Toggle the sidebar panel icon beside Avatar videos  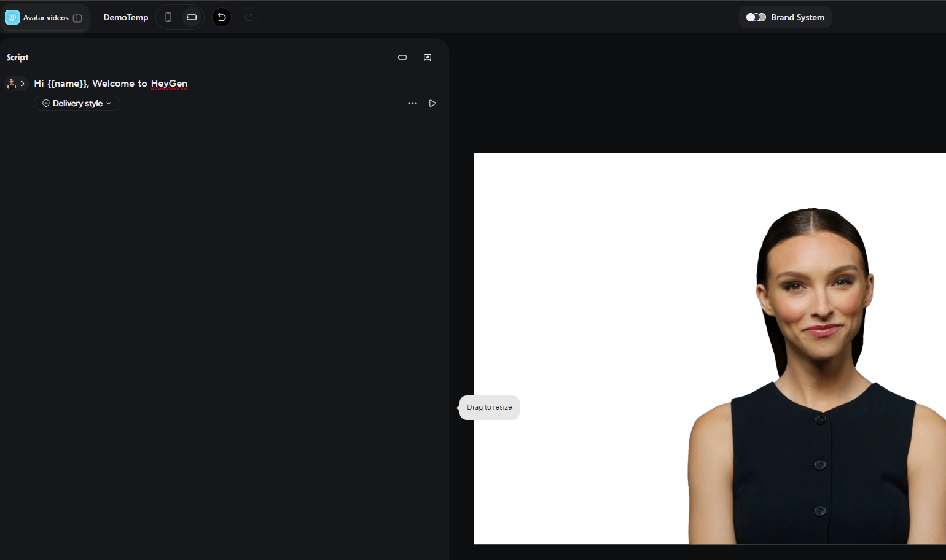(77, 18)
